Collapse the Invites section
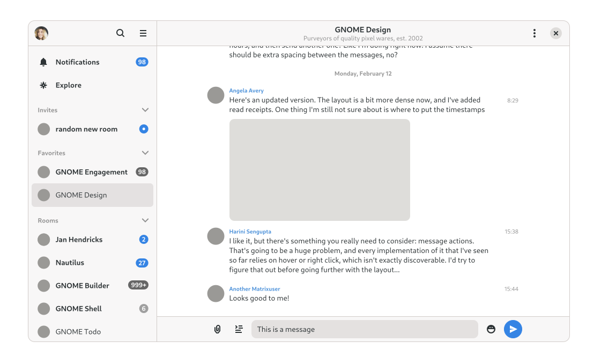Image resolution: width=601 pixels, height=364 pixels. click(x=145, y=110)
